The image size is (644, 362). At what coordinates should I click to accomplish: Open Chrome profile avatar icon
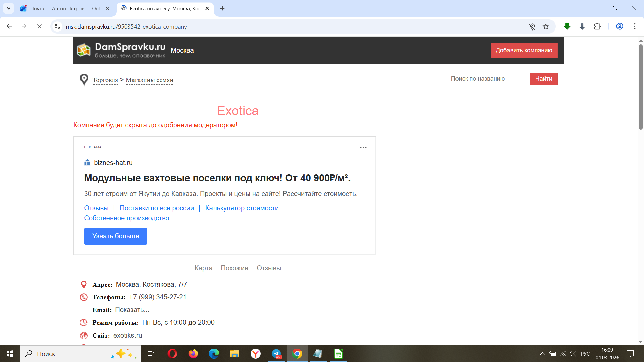pos(620,26)
